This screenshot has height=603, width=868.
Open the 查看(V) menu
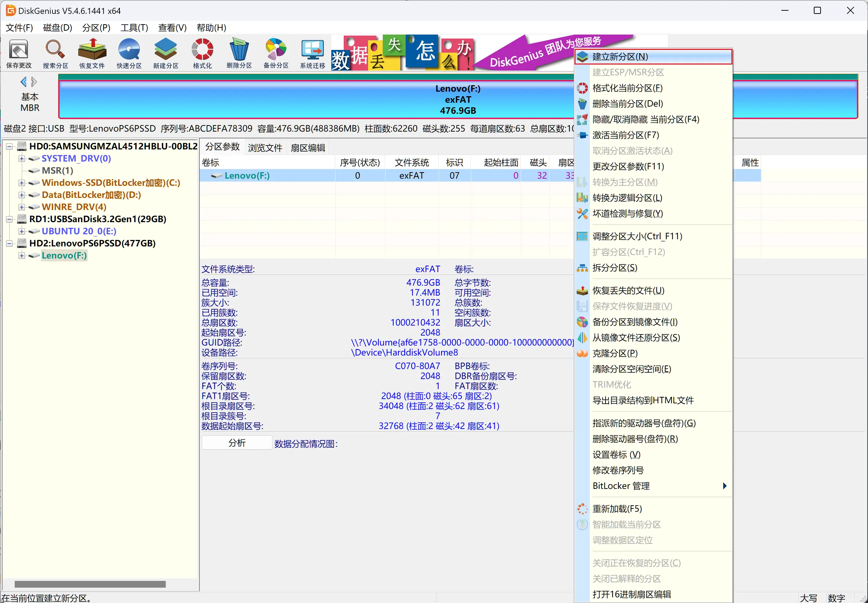pyautogui.click(x=172, y=27)
